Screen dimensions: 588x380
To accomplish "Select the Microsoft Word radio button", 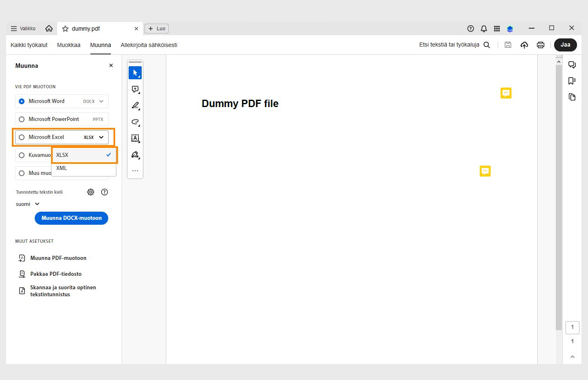I will (22, 101).
